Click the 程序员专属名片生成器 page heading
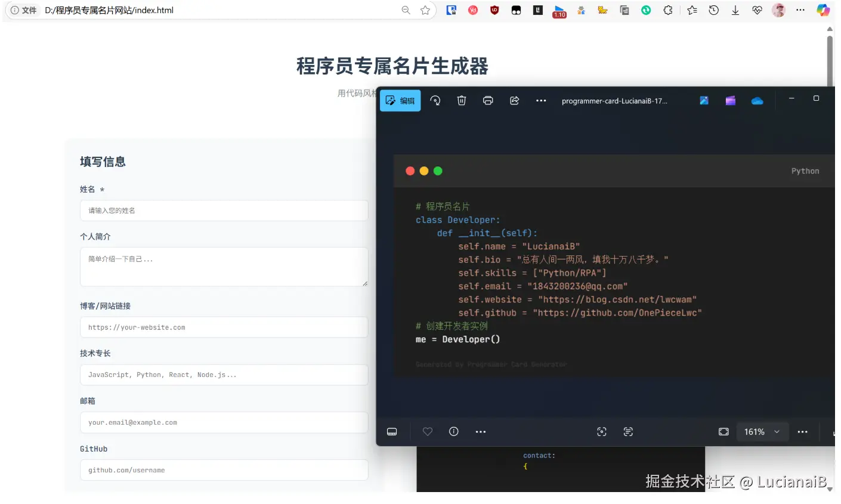841x504 pixels. 392,66
